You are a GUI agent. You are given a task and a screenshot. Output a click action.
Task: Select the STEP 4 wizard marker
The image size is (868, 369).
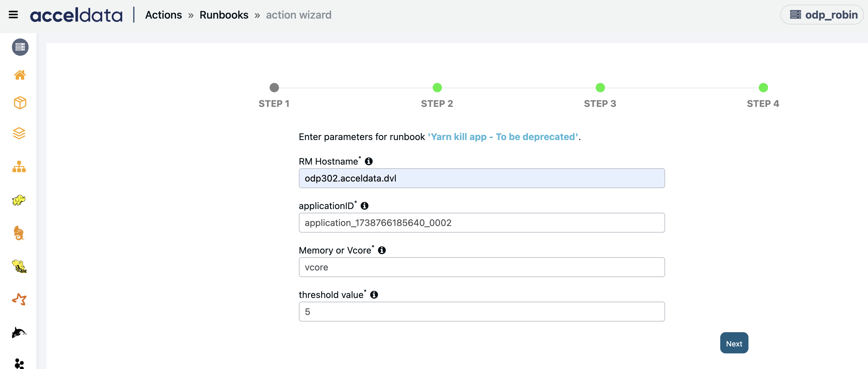click(763, 88)
